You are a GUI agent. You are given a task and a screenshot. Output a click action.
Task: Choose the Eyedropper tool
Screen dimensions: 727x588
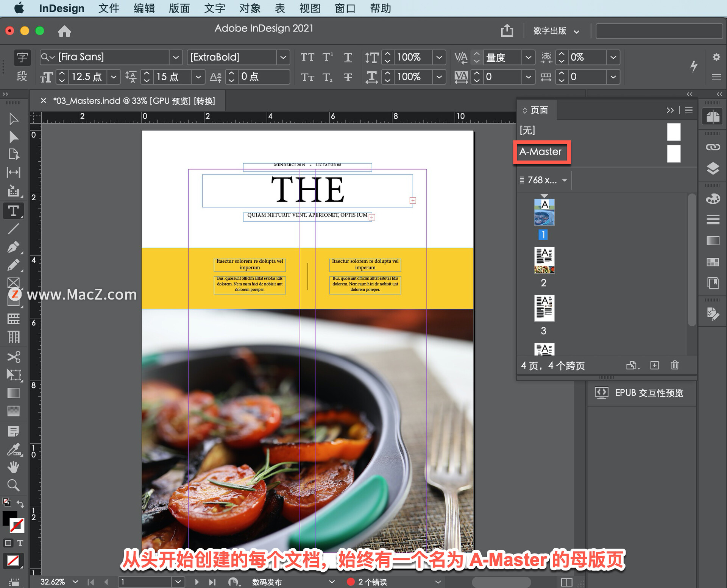pos(14,449)
